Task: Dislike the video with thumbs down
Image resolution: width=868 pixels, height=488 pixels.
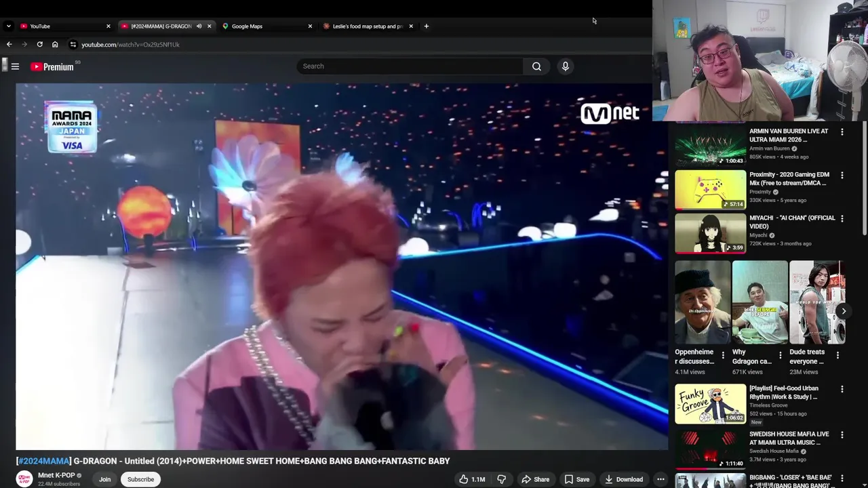Action: point(501,479)
